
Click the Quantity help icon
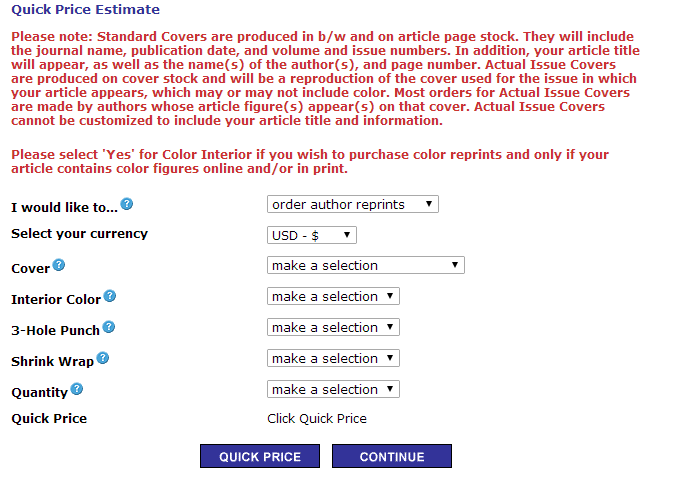77,390
